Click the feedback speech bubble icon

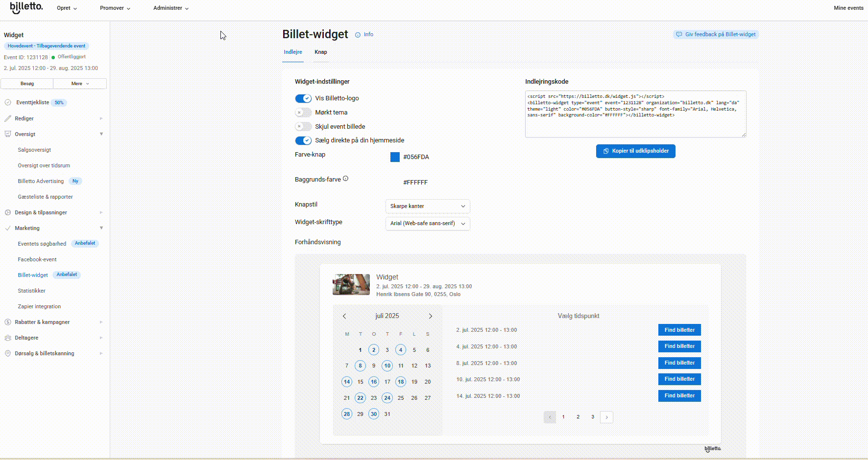[x=679, y=34]
